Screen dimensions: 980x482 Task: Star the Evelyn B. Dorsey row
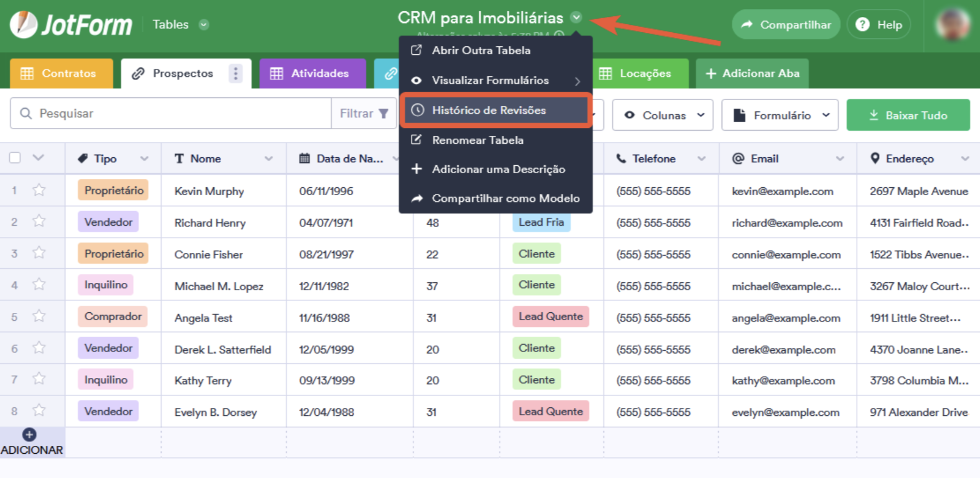pyautogui.click(x=39, y=411)
